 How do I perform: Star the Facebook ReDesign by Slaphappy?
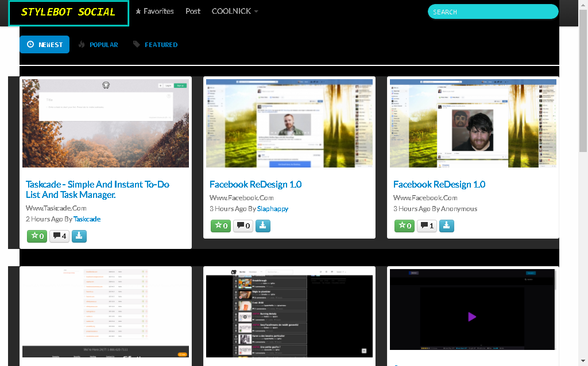221,225
